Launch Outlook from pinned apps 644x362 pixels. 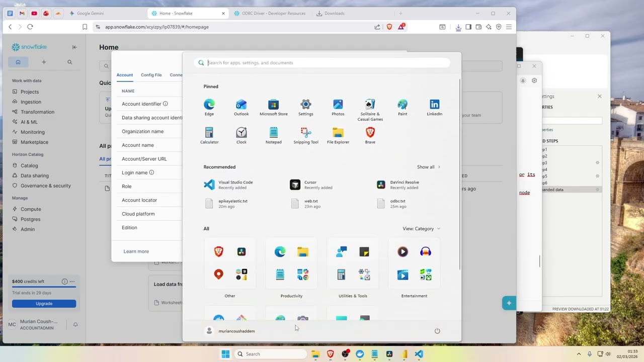click(242, 108)
